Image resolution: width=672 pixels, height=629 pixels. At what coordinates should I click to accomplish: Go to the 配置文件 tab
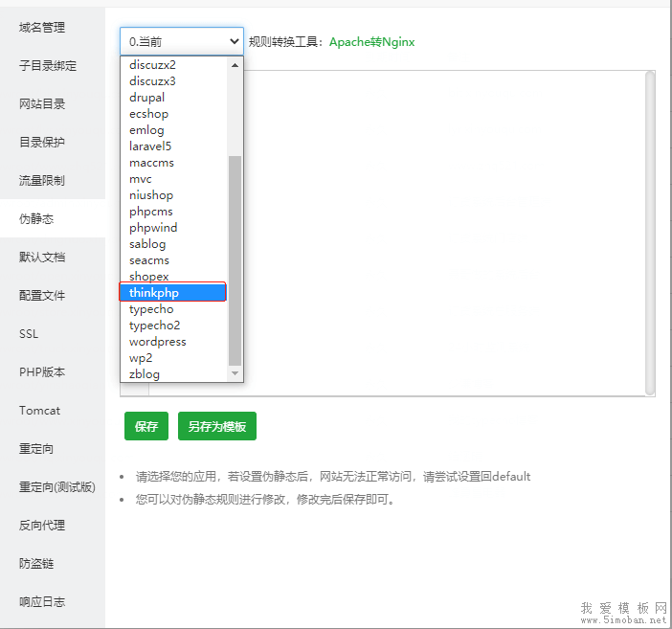pos(43,296)
